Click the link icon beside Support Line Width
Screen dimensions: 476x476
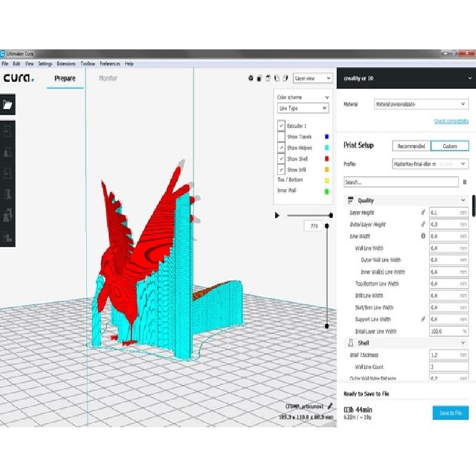tap(423, 319)
